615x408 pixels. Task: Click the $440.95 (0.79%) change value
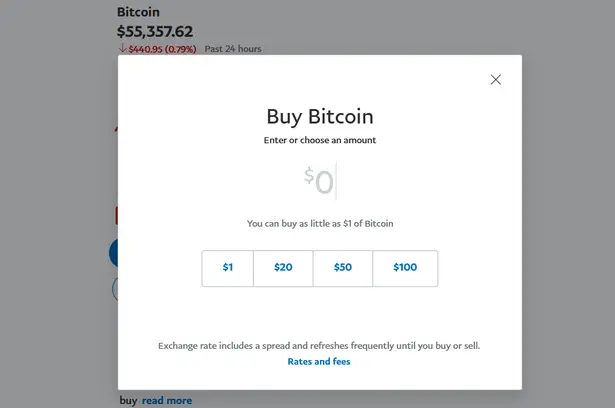click(162, 49)
